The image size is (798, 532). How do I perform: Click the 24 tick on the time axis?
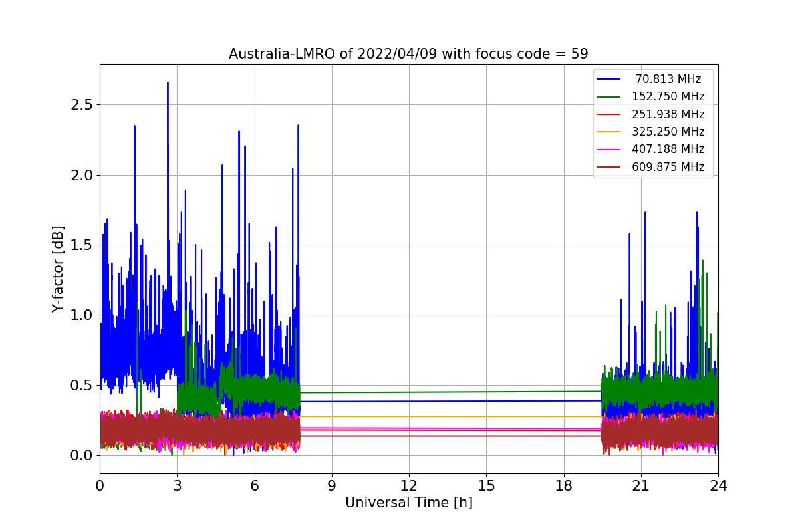pos(718,486)
